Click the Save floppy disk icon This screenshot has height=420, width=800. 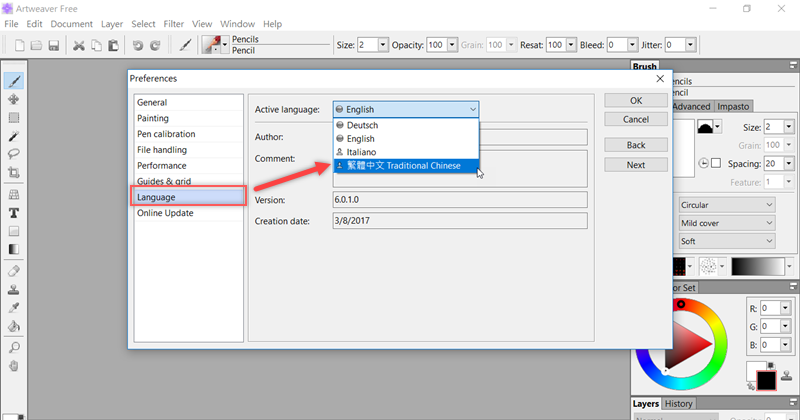53,45
